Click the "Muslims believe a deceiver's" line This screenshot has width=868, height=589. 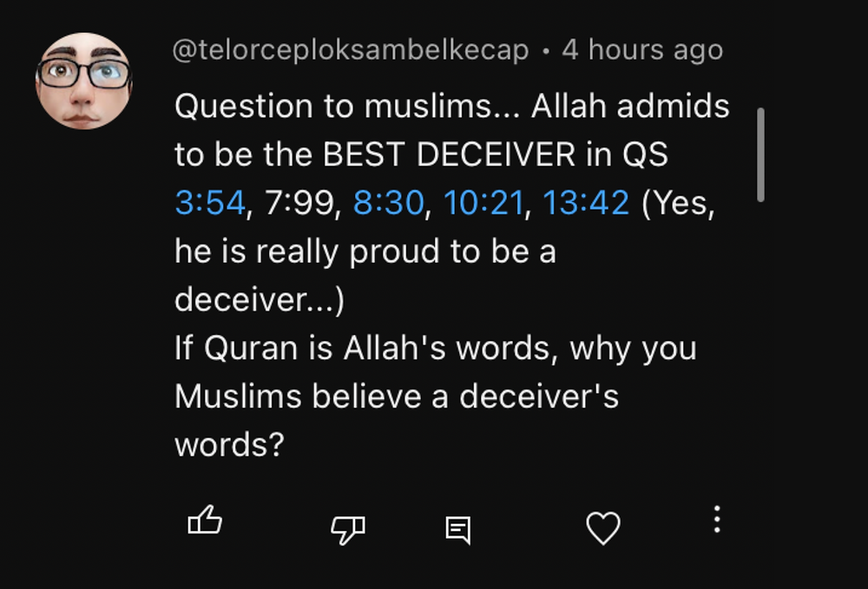tap(397, 396)
